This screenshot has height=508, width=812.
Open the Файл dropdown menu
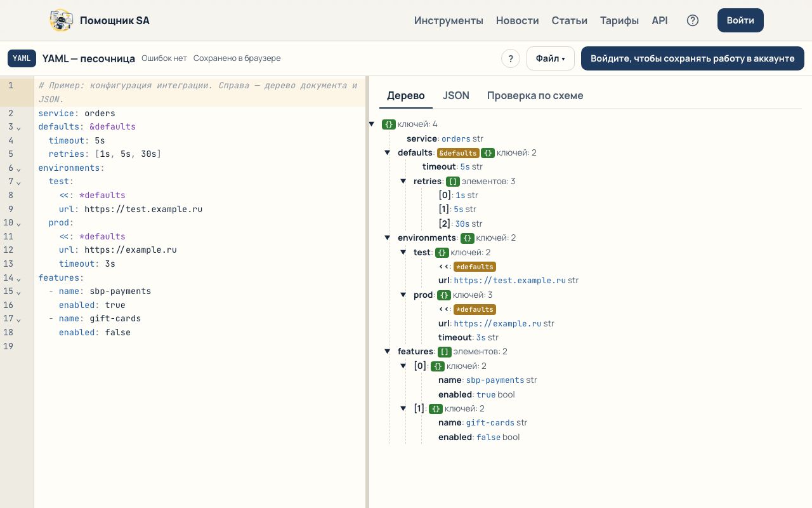click(x=551, y=58)
